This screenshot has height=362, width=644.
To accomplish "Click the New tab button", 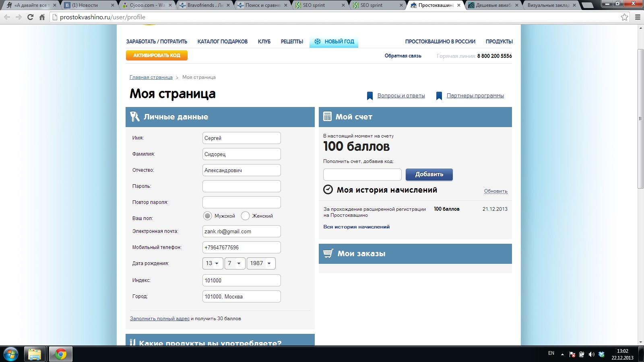I will [588, 5].
